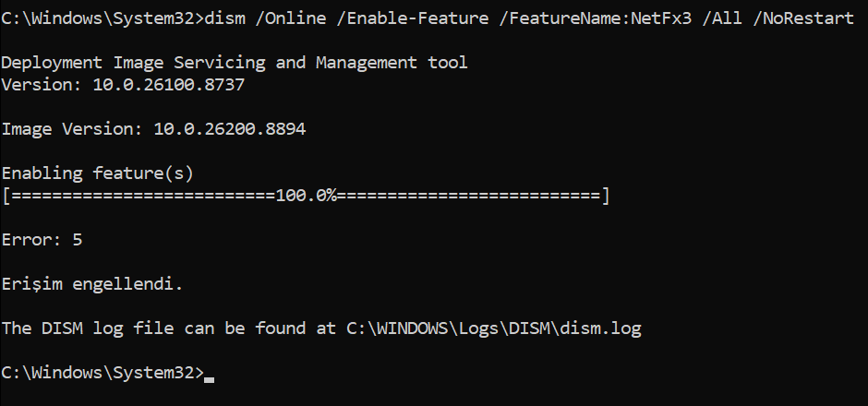Click the 'The DISM log file' text
The image size is (868, 406).
pyautogui.click(x=88, y=328)
